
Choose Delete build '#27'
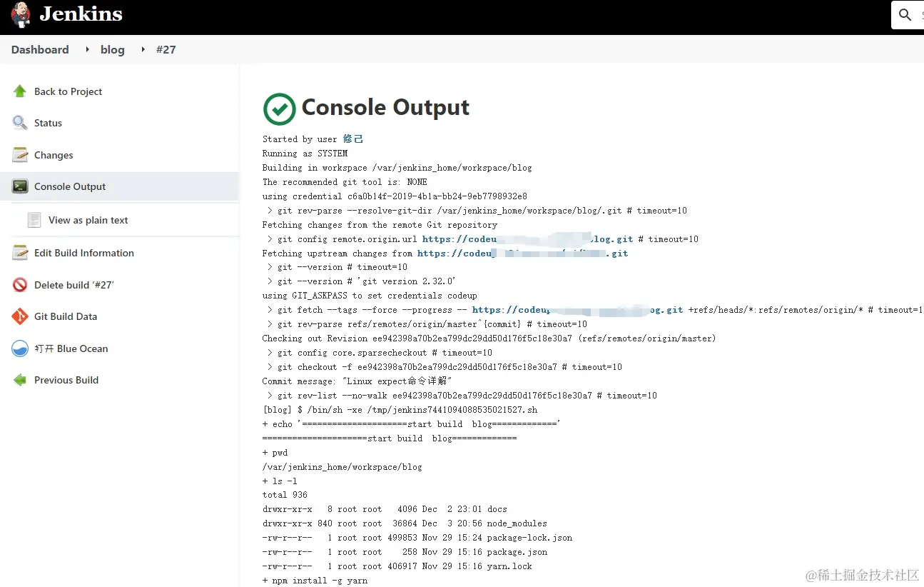pyautogui.click(x=74, y=285)
